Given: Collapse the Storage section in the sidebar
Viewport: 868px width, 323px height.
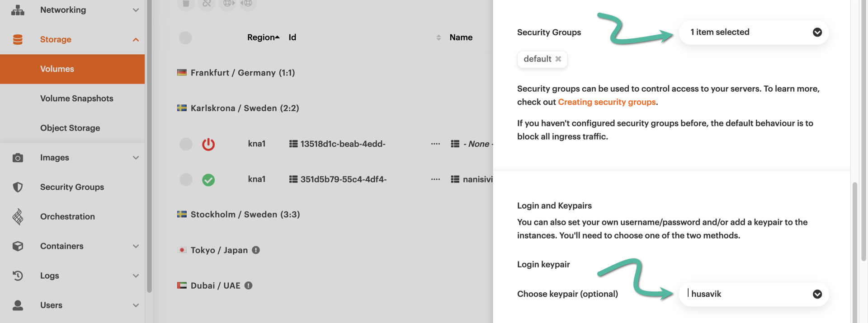Looking at the screenshot, I should tap(136, 39).
